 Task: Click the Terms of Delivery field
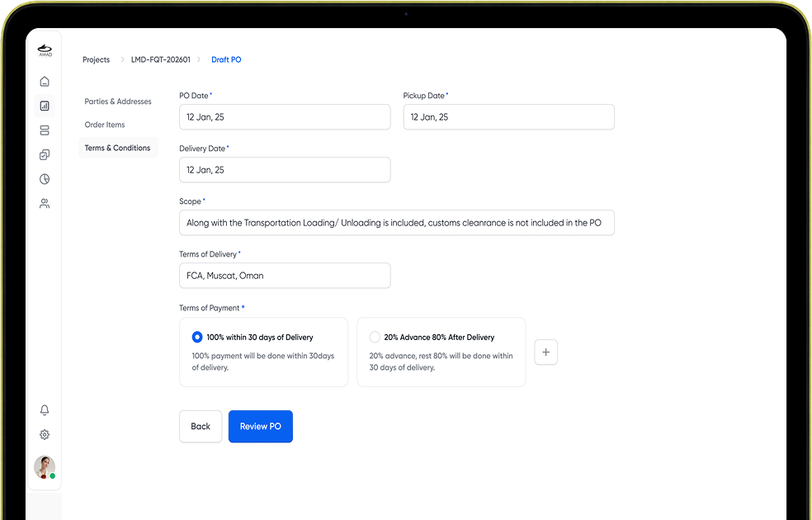[285, 276]
